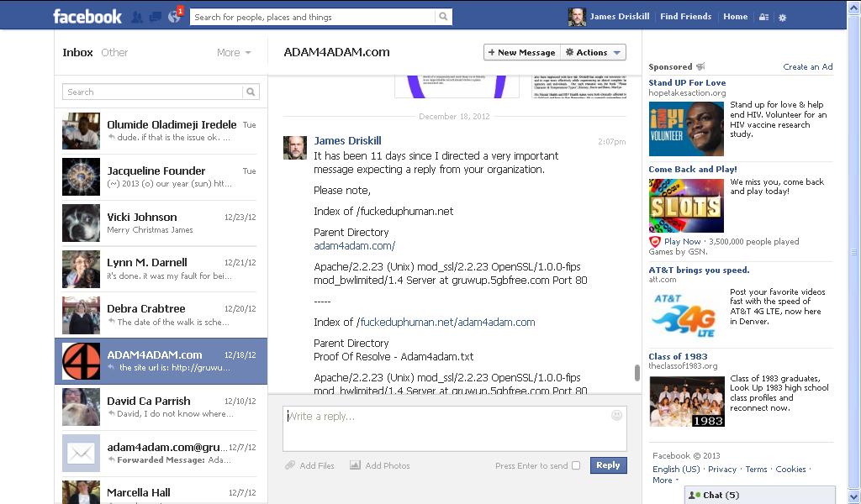Screen dimensions: 861x504
Task: Open the Actions dropdown menu
Action: (593, 52)
